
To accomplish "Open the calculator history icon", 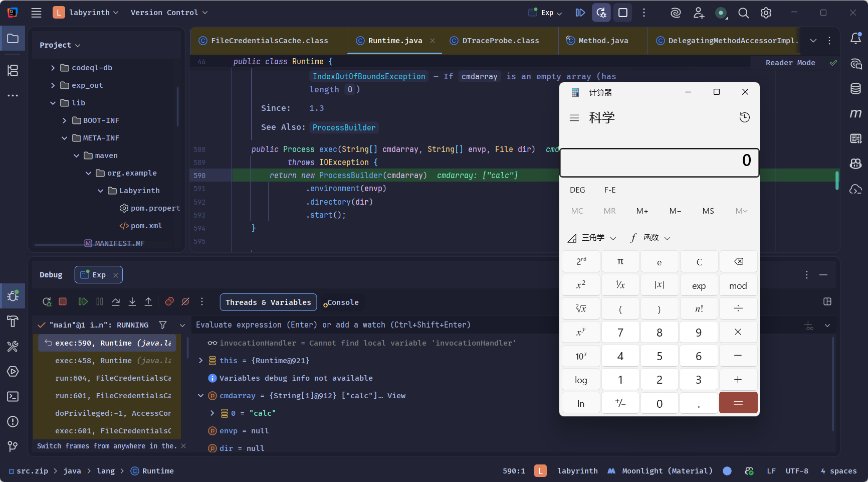I will [744, 117].
